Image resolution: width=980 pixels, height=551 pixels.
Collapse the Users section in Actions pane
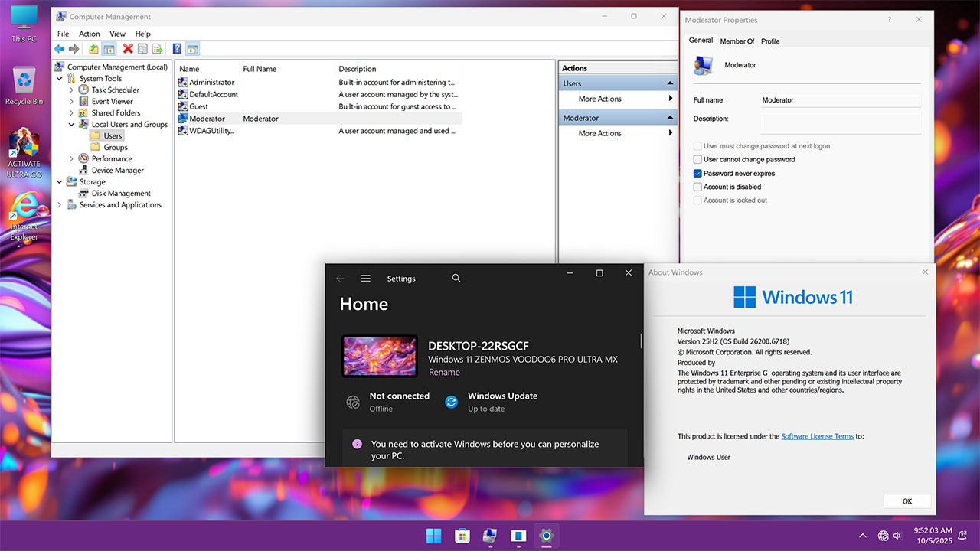point(670,83)
